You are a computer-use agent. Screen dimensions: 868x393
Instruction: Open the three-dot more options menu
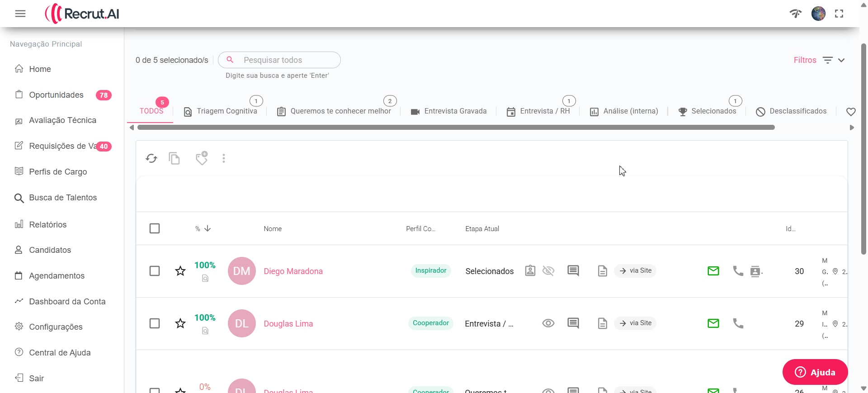(224, 158)
